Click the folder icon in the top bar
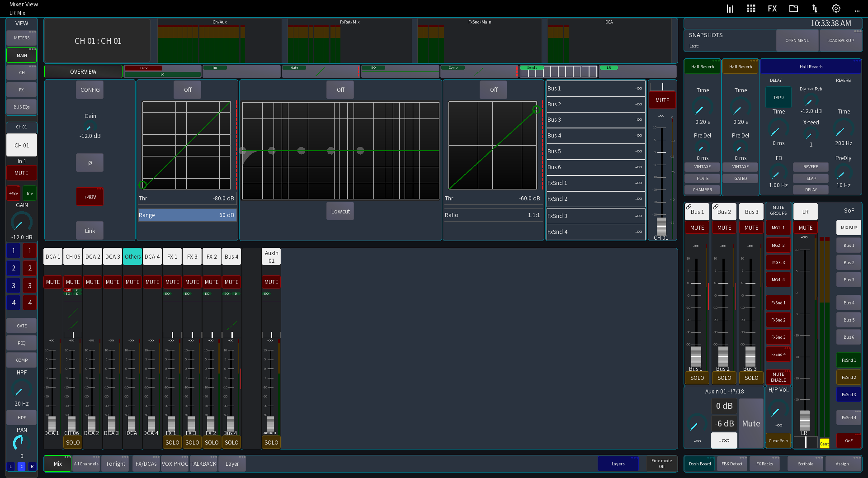The image size is (868, 478). click(793, 8)
